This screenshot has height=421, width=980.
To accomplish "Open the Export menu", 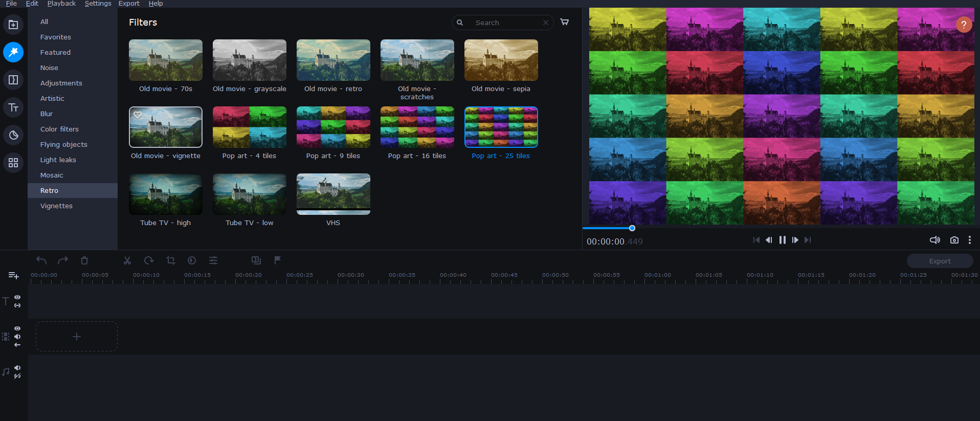I will (129, 4).
